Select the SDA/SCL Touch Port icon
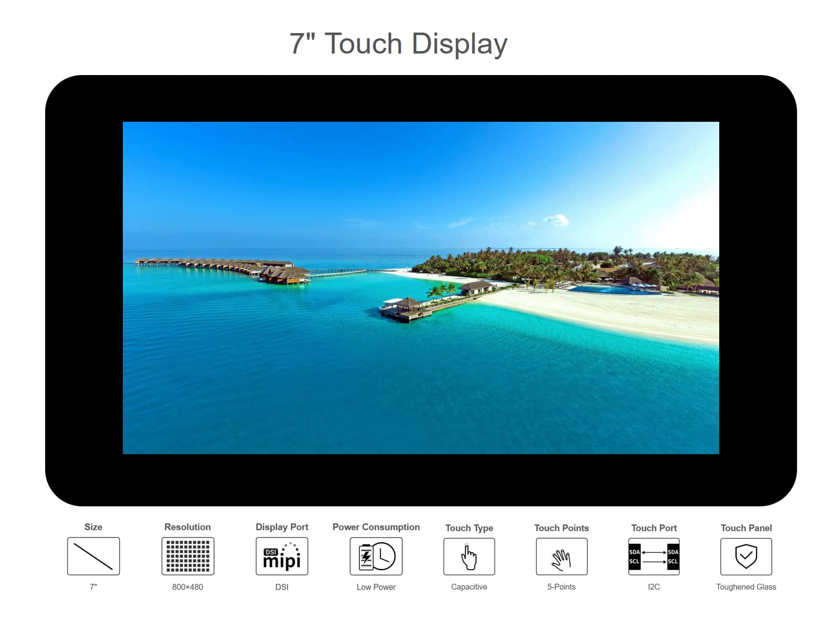 654,556
